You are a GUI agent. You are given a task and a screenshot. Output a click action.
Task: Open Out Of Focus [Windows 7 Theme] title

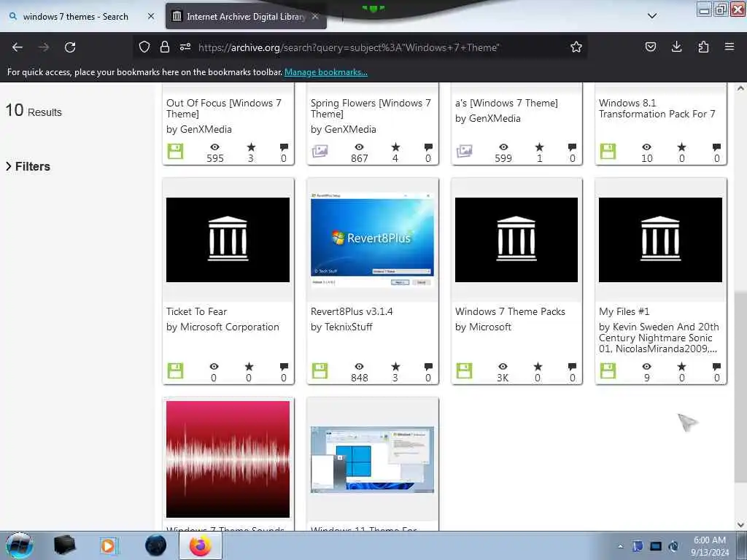coord(224,108)
